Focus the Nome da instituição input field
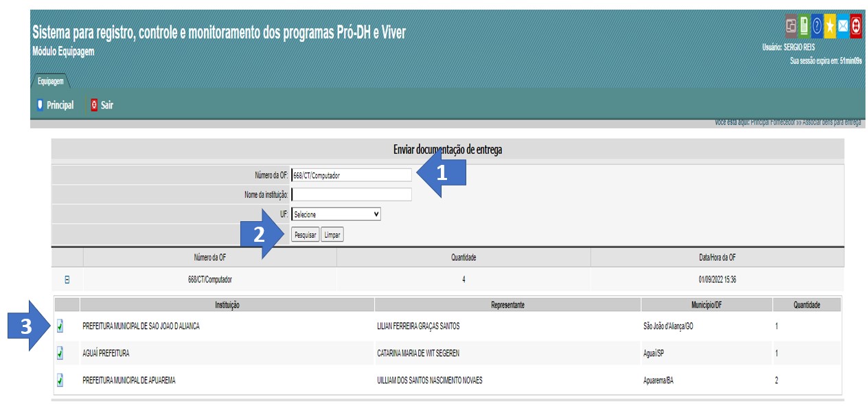 pos(352,194)
